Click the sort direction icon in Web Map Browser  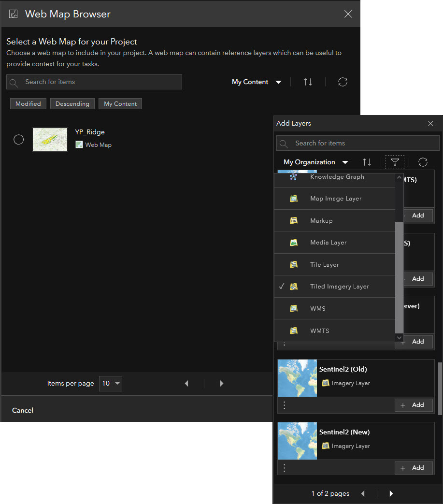point(308,82)
